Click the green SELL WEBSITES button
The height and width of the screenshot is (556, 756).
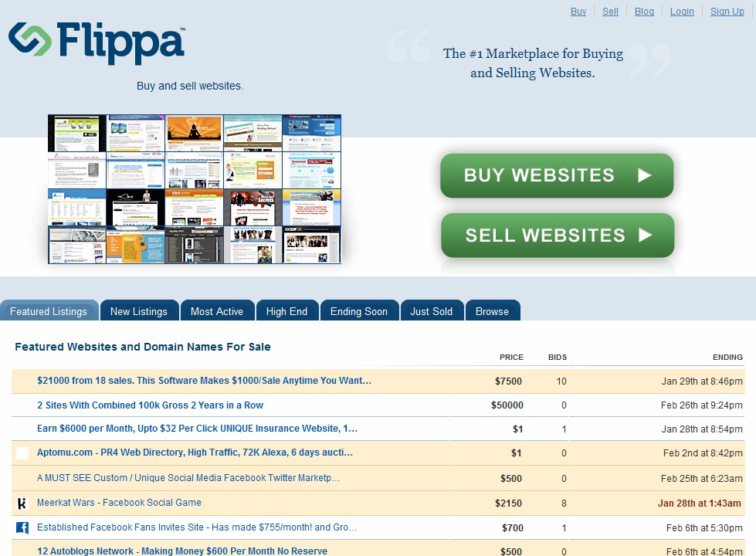point(558,236)
